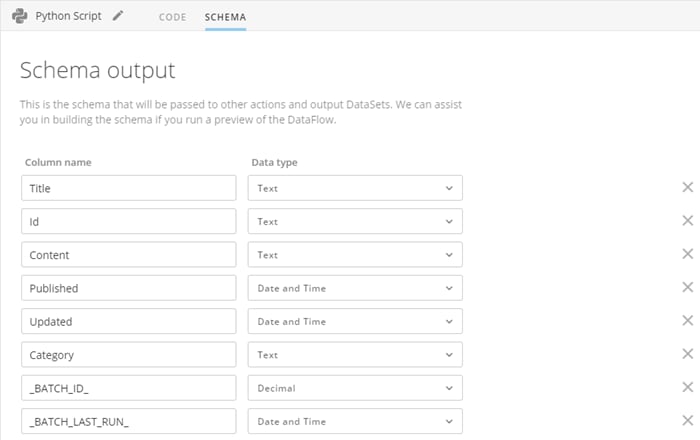Switch to the CODE tab
This screenshot has width=700, height=440.
pos(172,17)
